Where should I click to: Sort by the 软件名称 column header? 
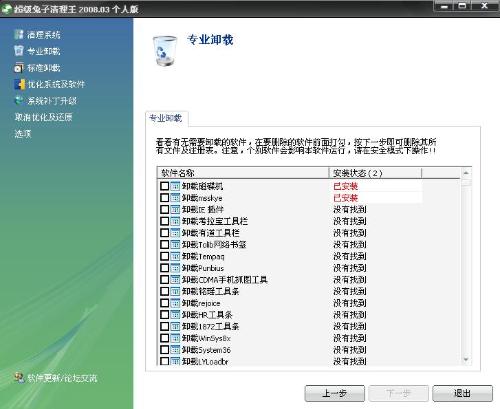243,173
